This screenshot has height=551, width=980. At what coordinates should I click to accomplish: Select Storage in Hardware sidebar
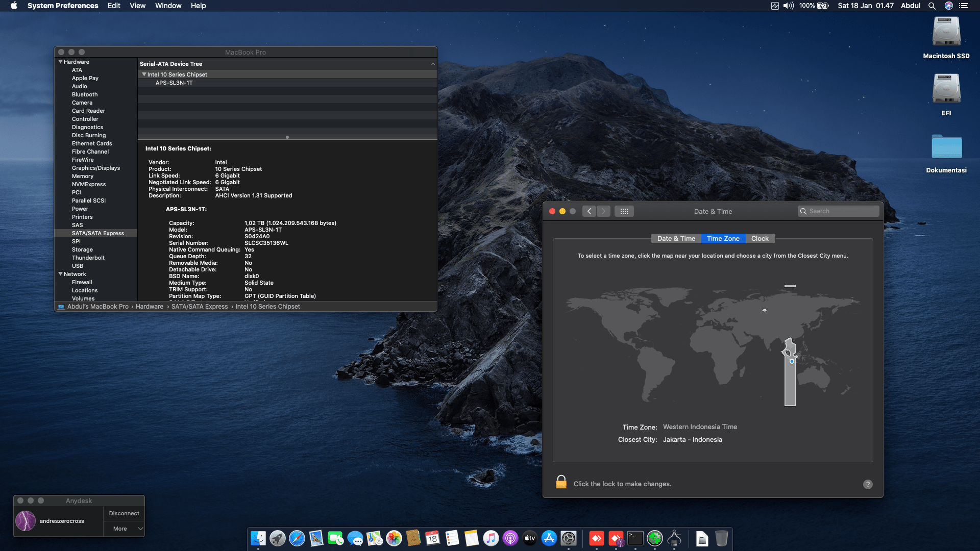pyautogui.click(x=82, y=249)
